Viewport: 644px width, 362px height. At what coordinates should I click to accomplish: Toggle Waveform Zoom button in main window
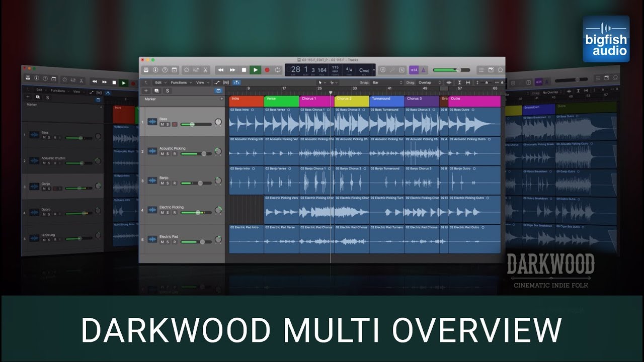449,82
